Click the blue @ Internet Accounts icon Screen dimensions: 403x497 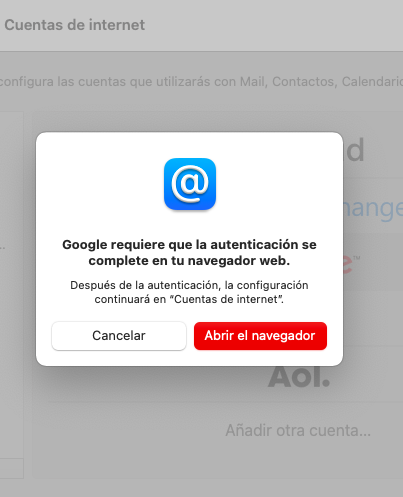190,184
